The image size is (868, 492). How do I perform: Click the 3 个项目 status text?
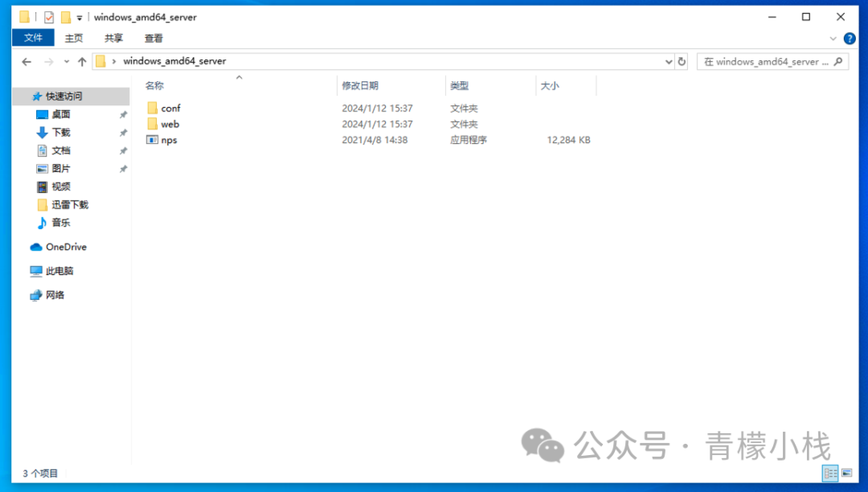[40, 474]
